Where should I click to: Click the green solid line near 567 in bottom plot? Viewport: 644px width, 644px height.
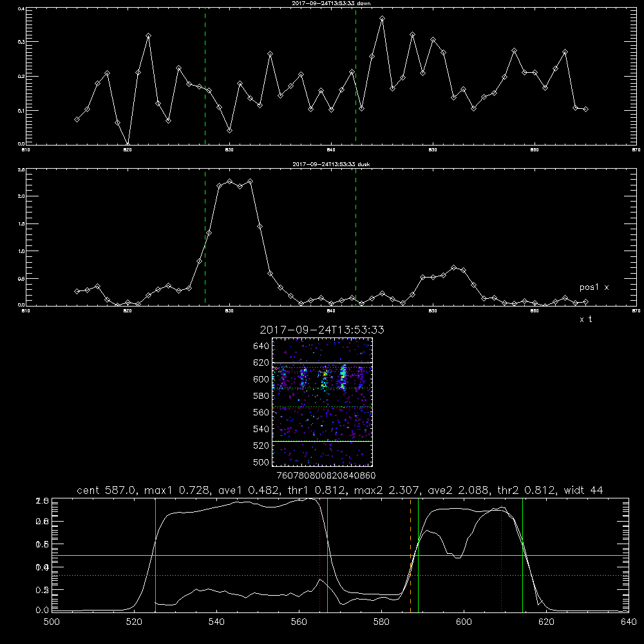(x=327, y=555)
